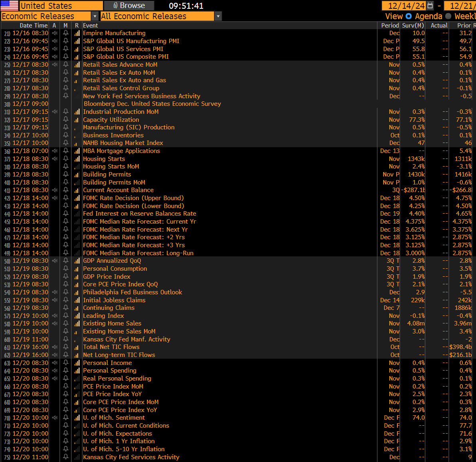Click the R column header
Screen dimensions: 476x462
click(x=77, y=26)
